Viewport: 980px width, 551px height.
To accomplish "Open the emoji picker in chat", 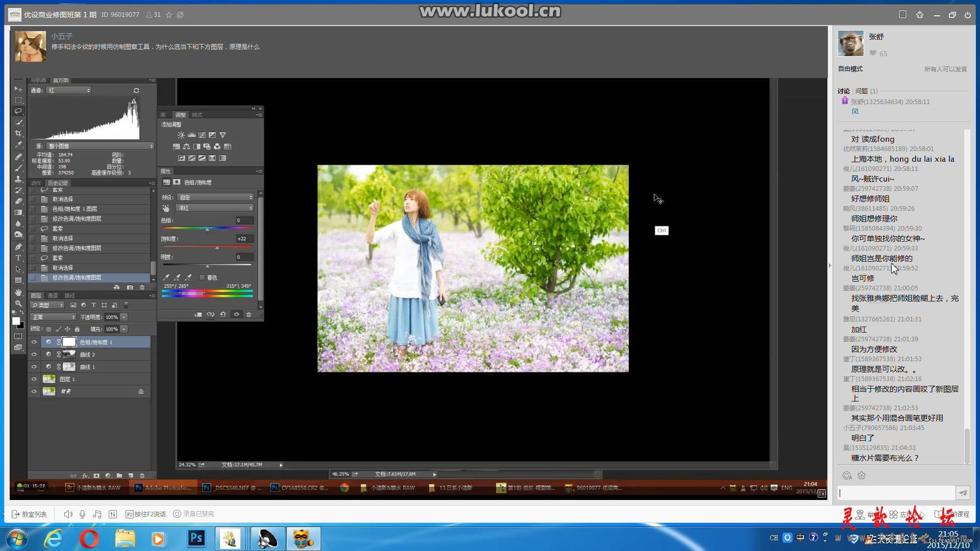I will click(847, 475).
